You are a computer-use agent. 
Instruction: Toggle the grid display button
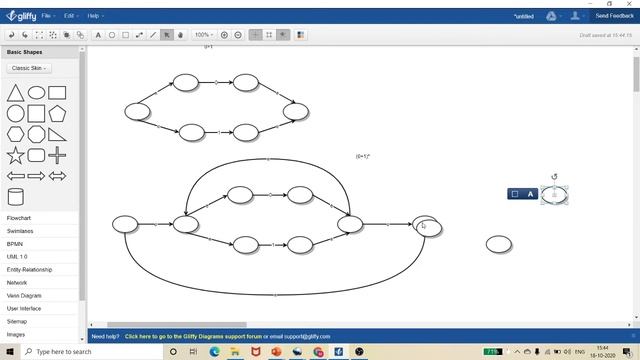click(256, 35)
